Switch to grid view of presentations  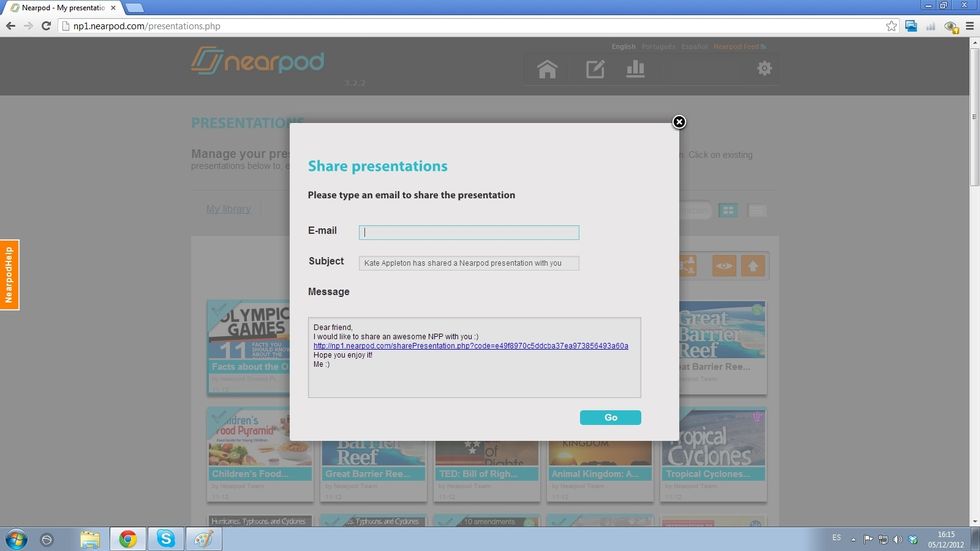(x=728, y=211)
